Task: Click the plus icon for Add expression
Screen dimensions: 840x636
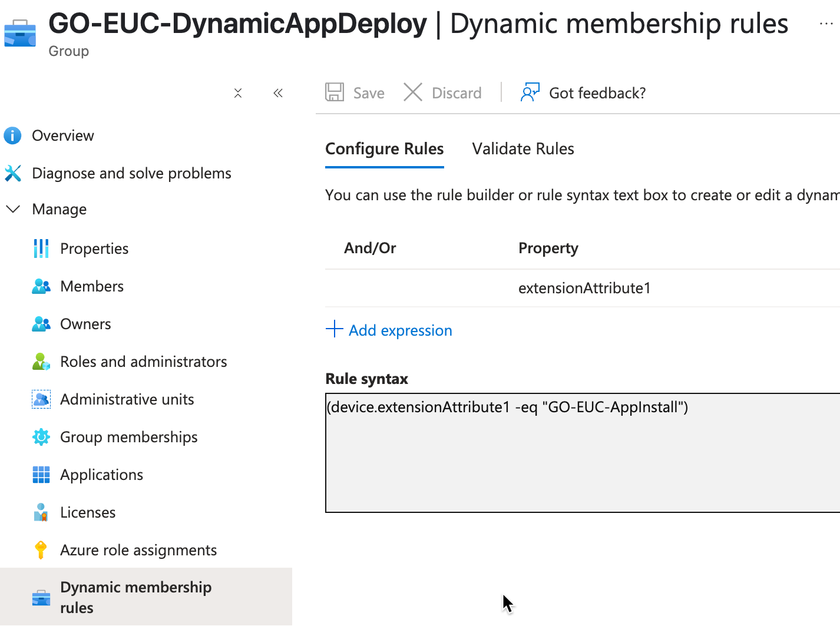Action: point(335,329)
